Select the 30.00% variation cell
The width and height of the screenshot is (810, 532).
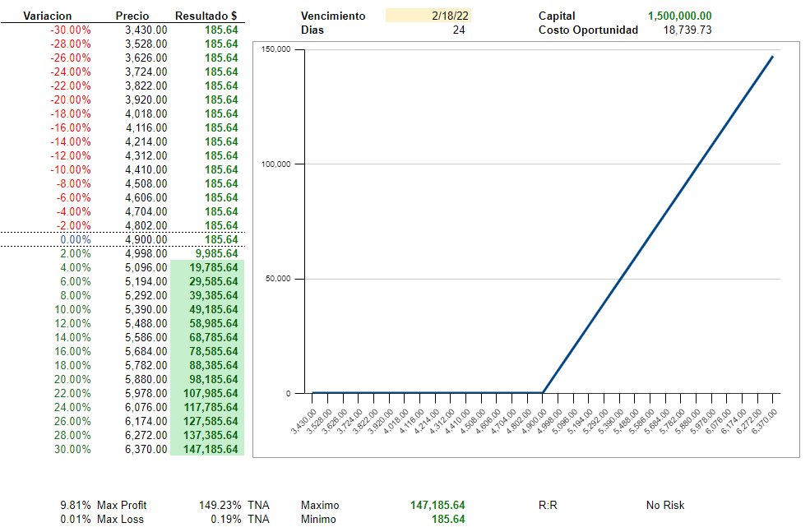pyautogui.click(x=73, y=449)
